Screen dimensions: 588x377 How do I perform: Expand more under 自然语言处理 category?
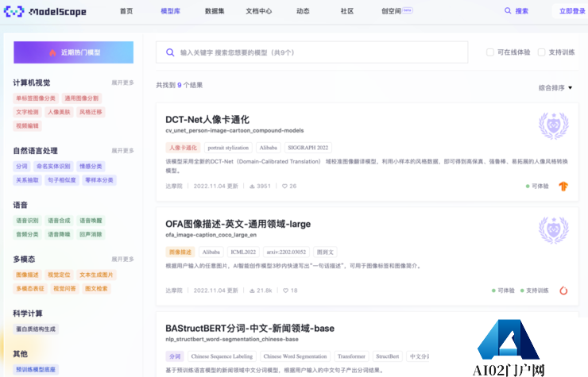point(122,151)
